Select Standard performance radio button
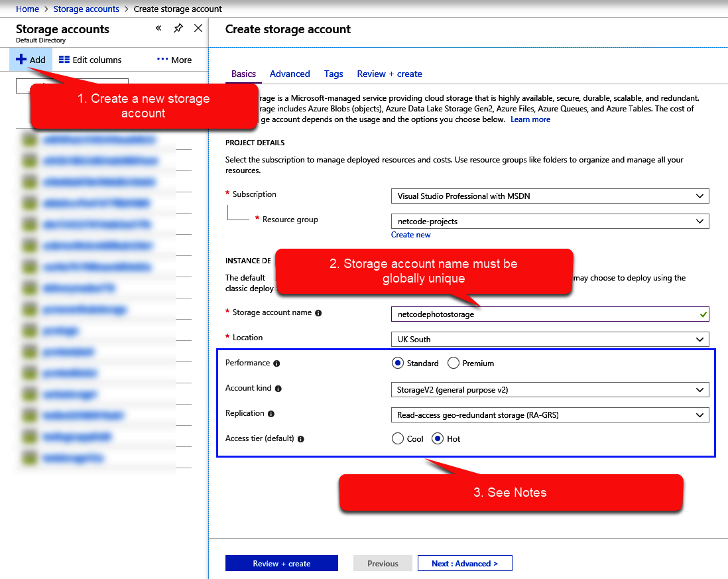728x579 pixels. point(398,363)
